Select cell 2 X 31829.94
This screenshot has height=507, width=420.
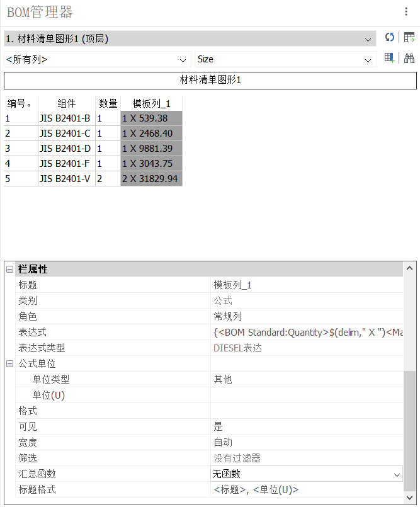(151, 178)
